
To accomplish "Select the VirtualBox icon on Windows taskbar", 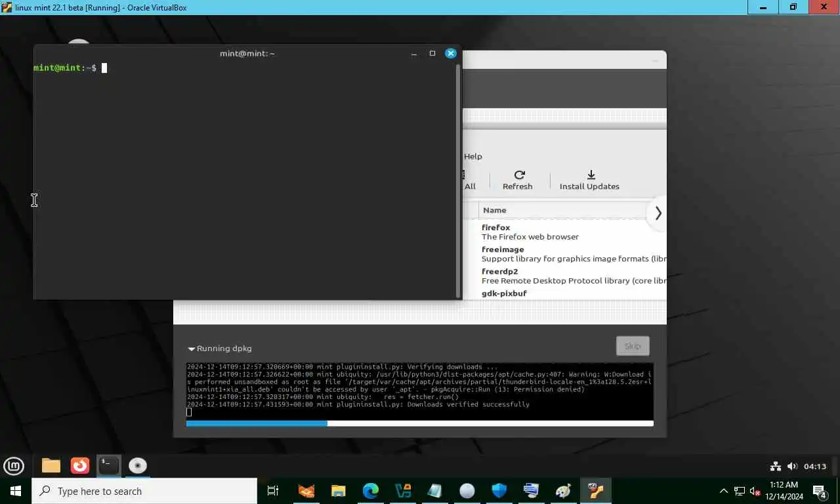I will coord(595,491).
